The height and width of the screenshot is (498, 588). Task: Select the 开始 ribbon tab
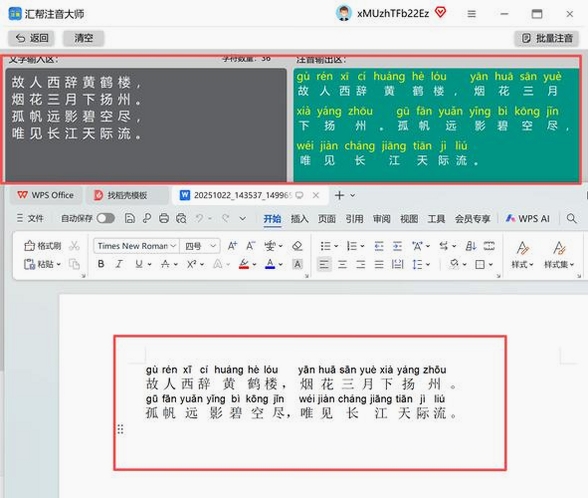pyautogui.click(x=272, y=219)
